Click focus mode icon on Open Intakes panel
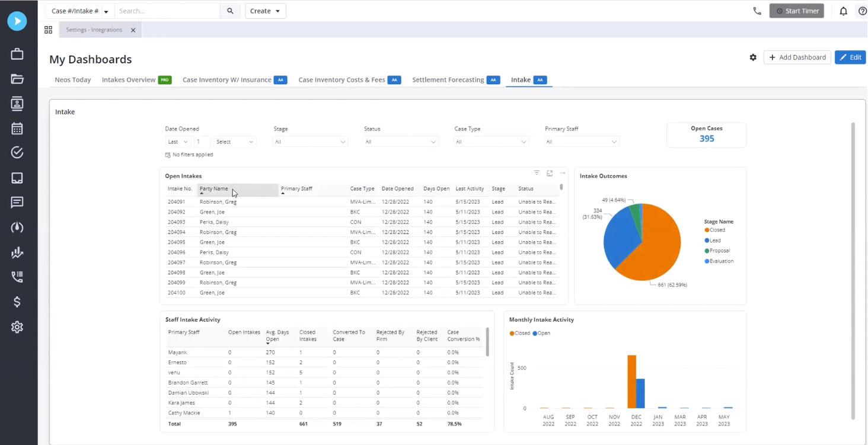Viewport: 868px width, 445px height. (x=550, y=173)
